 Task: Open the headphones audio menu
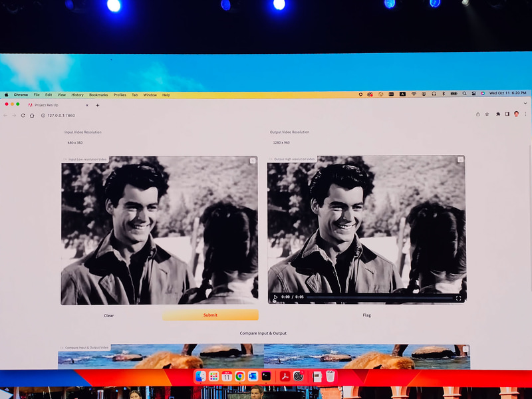click(434, 94)
